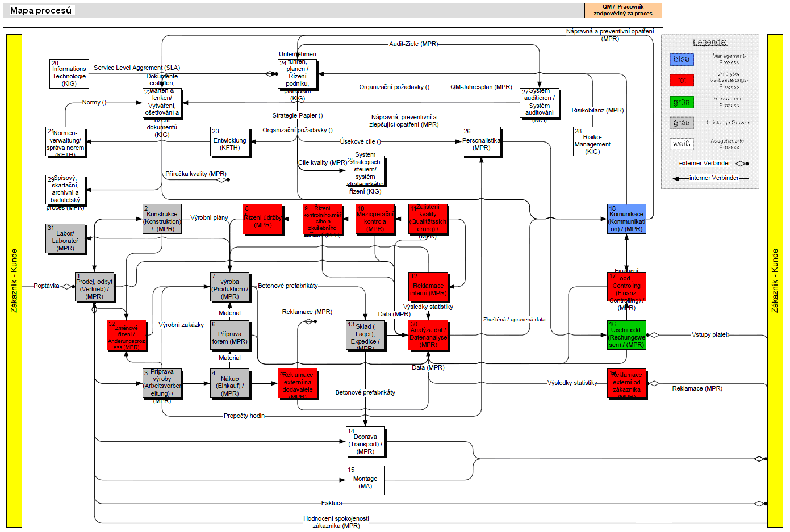
Task: Select red box 8 Řízení údržby
Action: click(x=263, y=219)
